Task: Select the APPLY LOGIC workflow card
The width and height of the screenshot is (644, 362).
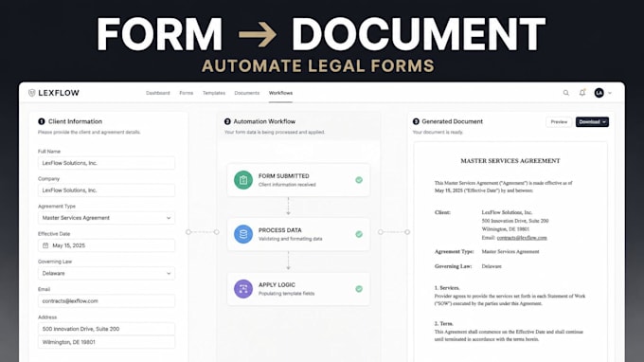Action: 298,289
